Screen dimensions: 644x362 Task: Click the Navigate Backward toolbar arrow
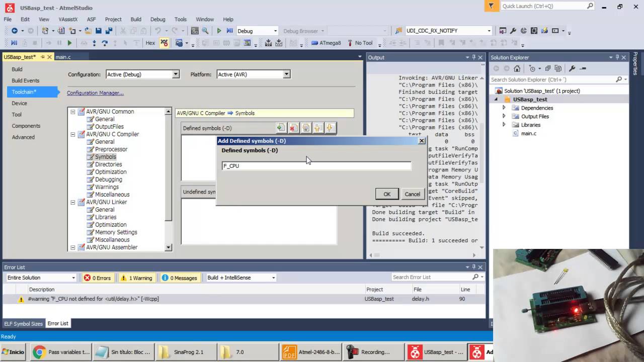click(15, 31)
